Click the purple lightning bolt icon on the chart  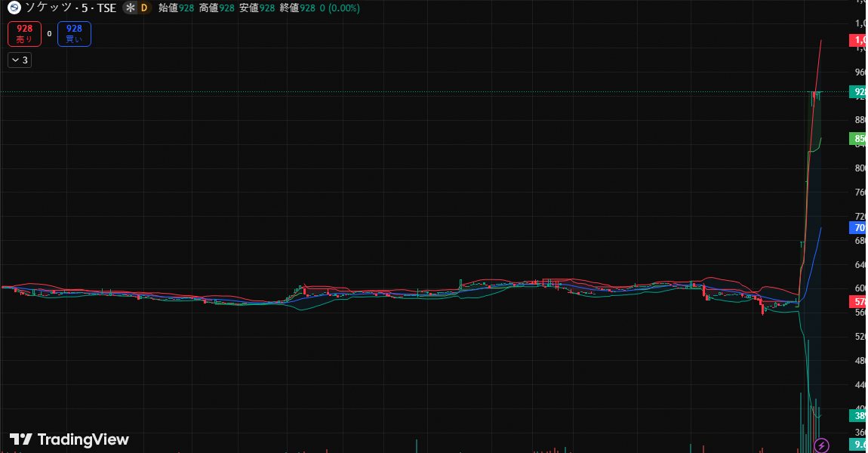click(822, 446)
